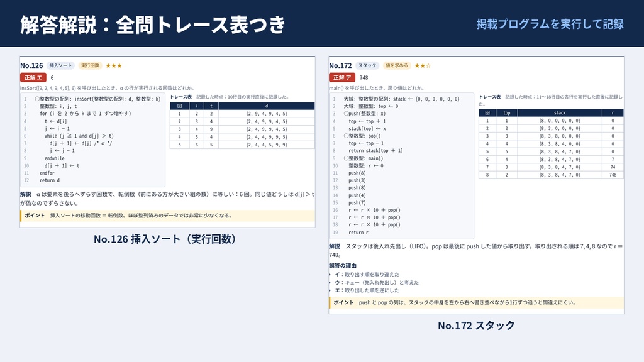Select the 実行回数 tag on No.126

(90, 65)
